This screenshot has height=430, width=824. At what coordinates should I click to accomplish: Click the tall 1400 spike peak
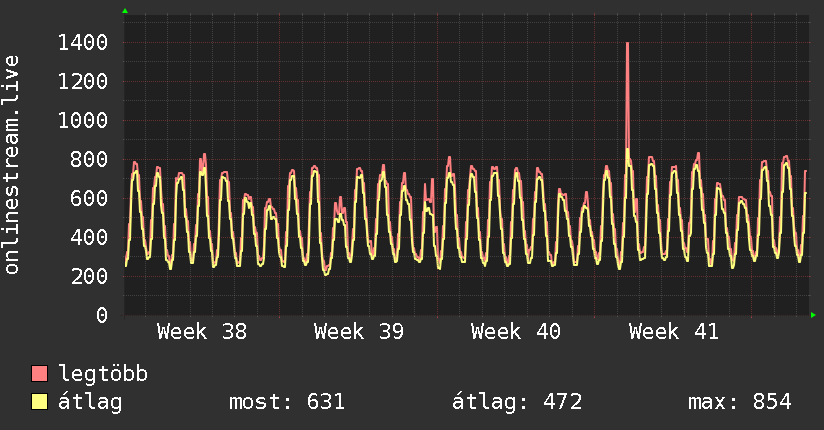tap(627, 44)
